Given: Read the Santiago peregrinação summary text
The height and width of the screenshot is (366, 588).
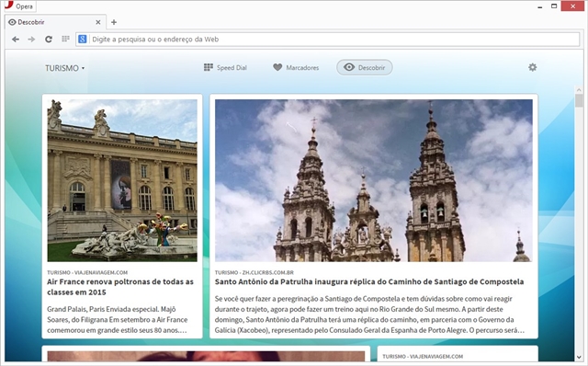Looking at the screenshot, I should (369, 315).
